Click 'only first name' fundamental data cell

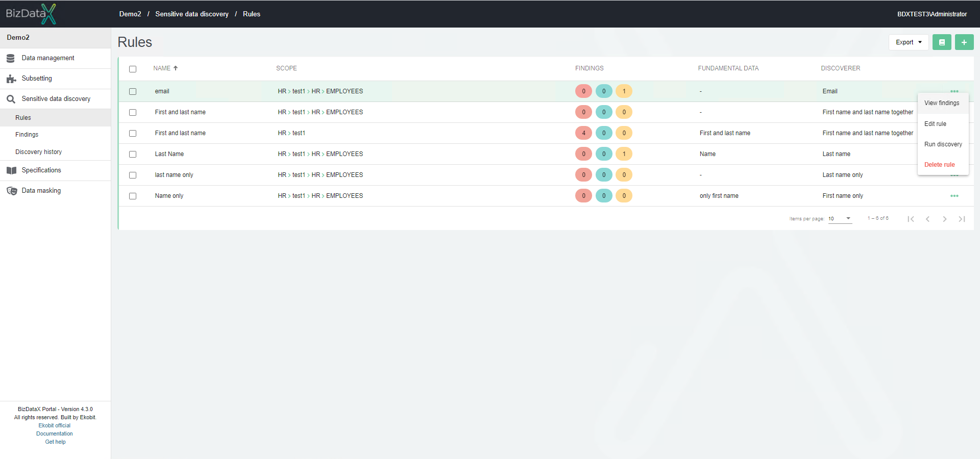(x=719, y=196)
